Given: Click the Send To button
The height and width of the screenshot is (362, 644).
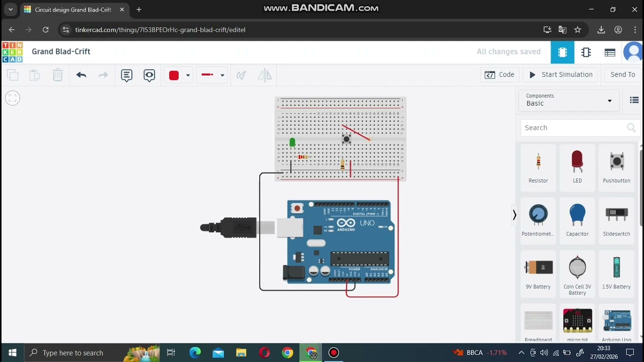Looking at the screenshot, I should (x=623, y=74).
